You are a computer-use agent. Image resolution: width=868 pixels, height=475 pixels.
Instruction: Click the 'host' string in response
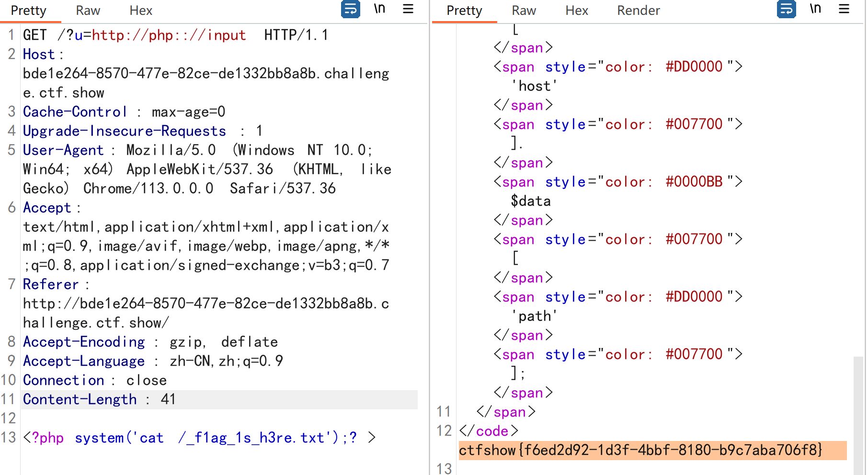tap(534, 86)
